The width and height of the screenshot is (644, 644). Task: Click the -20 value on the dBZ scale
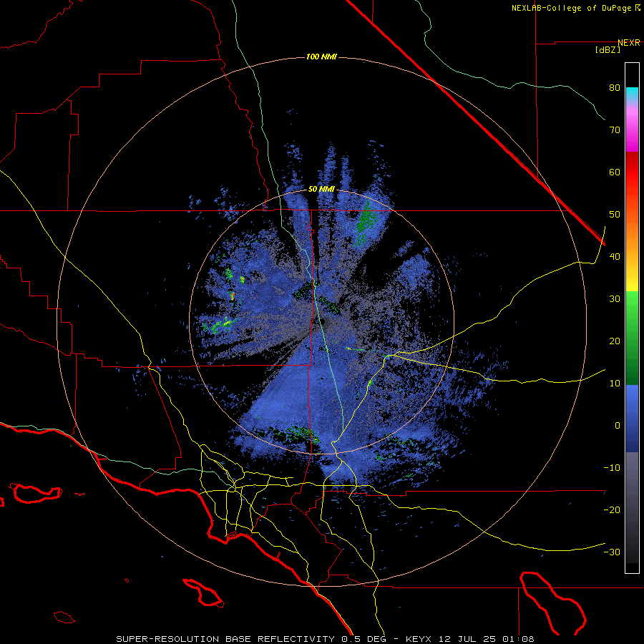[x=612, y=510]
